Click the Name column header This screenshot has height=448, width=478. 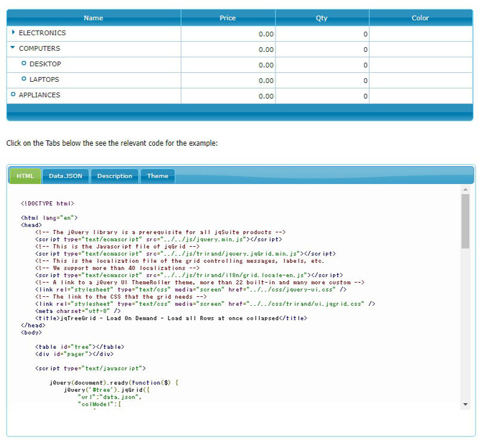(94, 18)
